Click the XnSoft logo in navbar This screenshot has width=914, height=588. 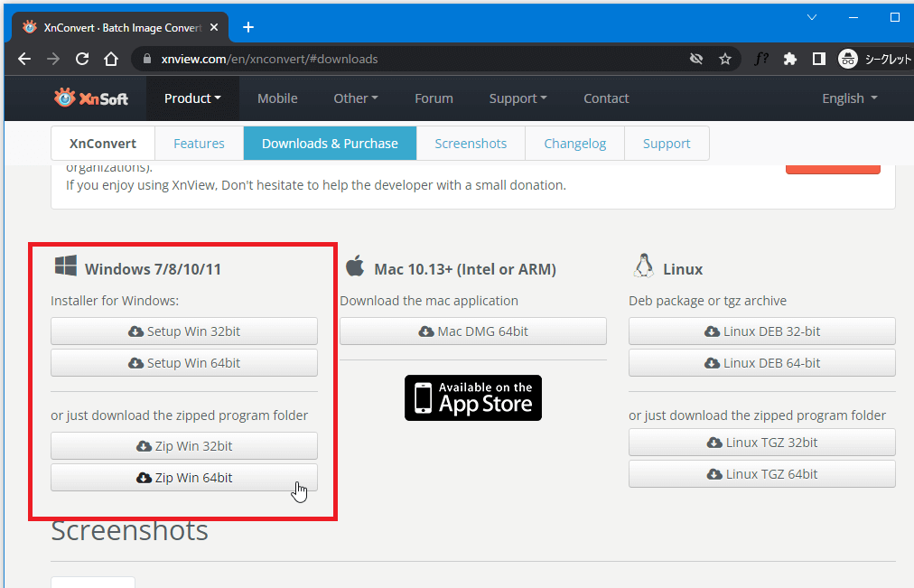[x=90, y=98]
